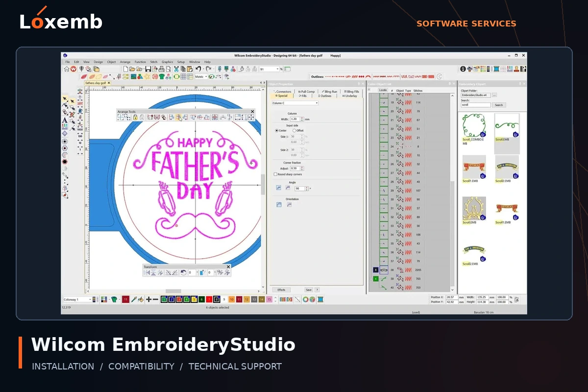The width and height of the screenshot is (588, 392).
Task: Click the red align-to-center icon in Arrange Tools
Action: [215, 117]
